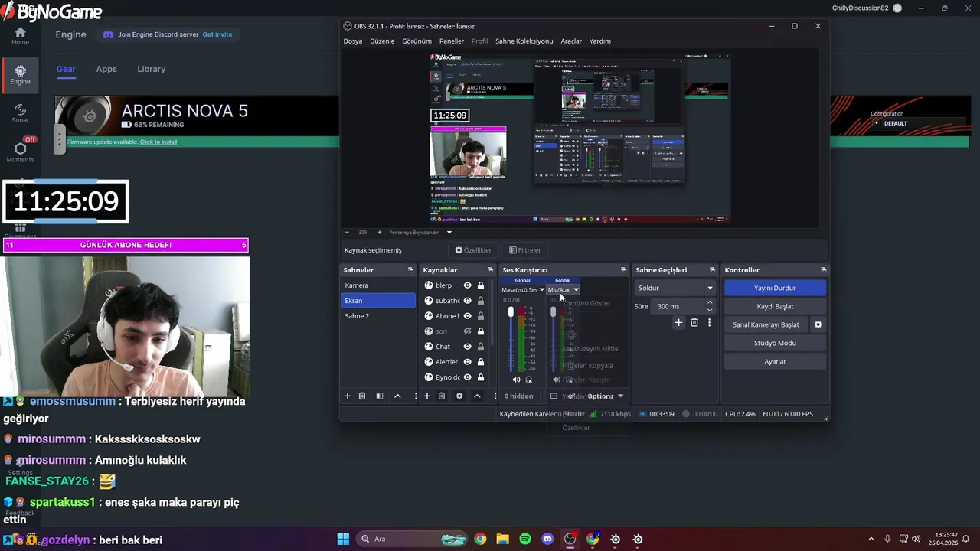
Task: Hide the Abone source
Action: click(467, 316)
